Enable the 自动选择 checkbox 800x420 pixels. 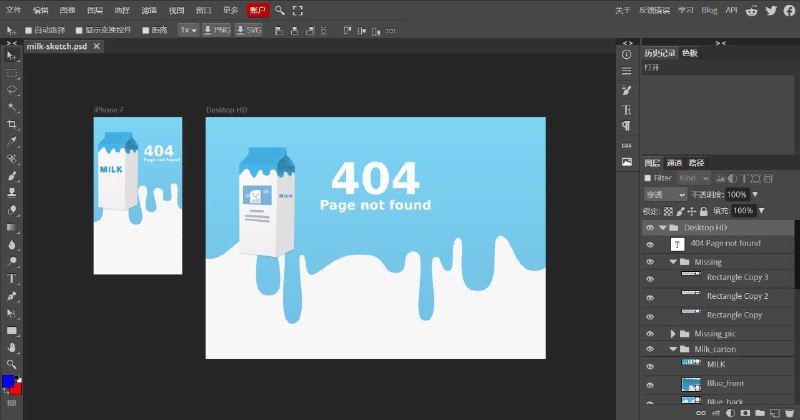click(27, 30)
